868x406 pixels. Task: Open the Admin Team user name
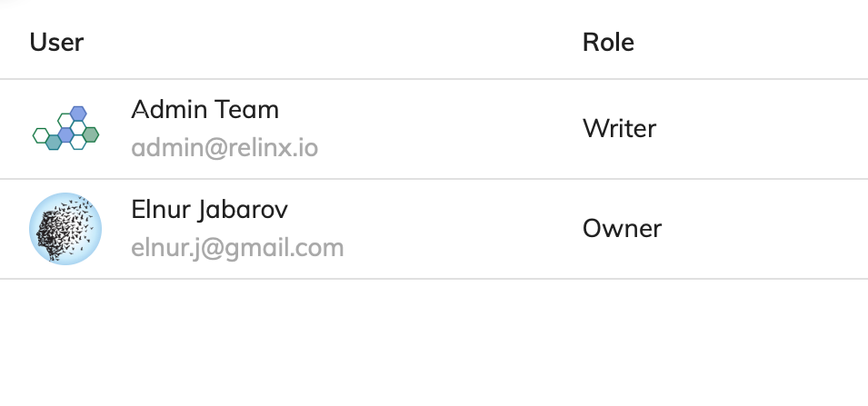[205, 110]
